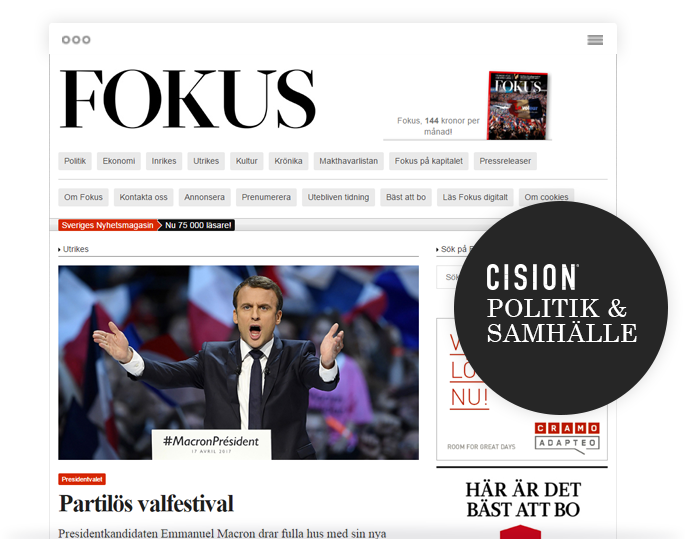Click the Sveriges Nyhetsmagasin red label
Viewport: 685px width, 539px height.
tap(107, 225)
